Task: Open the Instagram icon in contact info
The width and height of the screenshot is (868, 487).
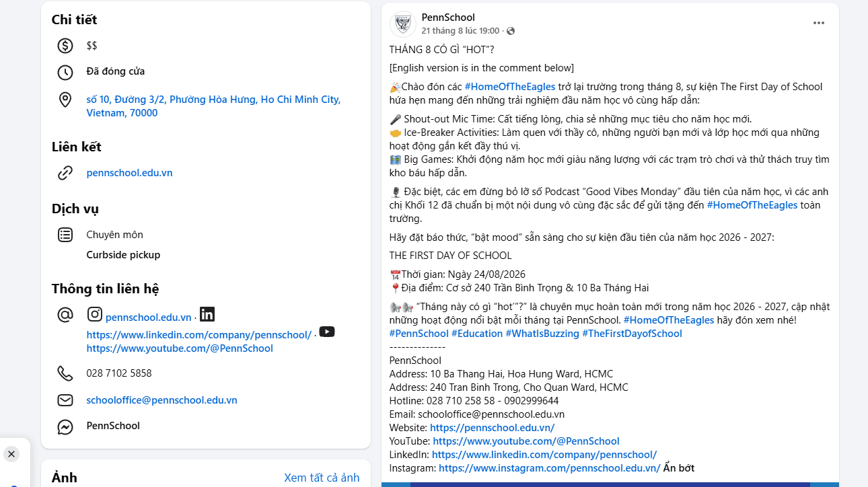Action: pyautogui.click(x=95, y=314)
